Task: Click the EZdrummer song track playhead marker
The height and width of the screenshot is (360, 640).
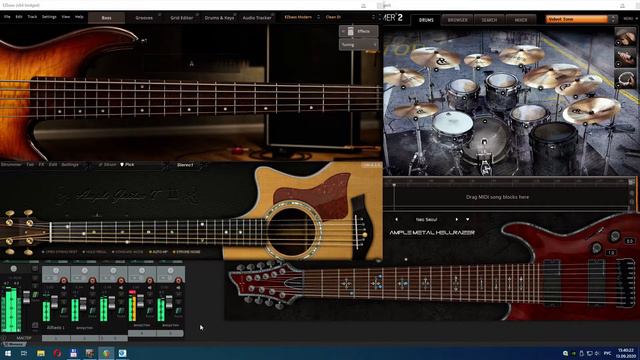Action: point(394,185)
